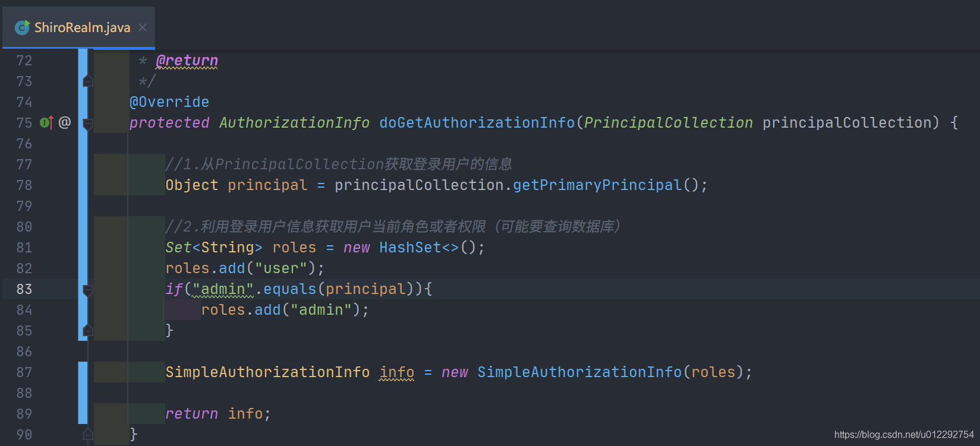Click the Java class icon on ShiroRealm.java tab
This screenshot has width=980, height=446.
(23, 27)
